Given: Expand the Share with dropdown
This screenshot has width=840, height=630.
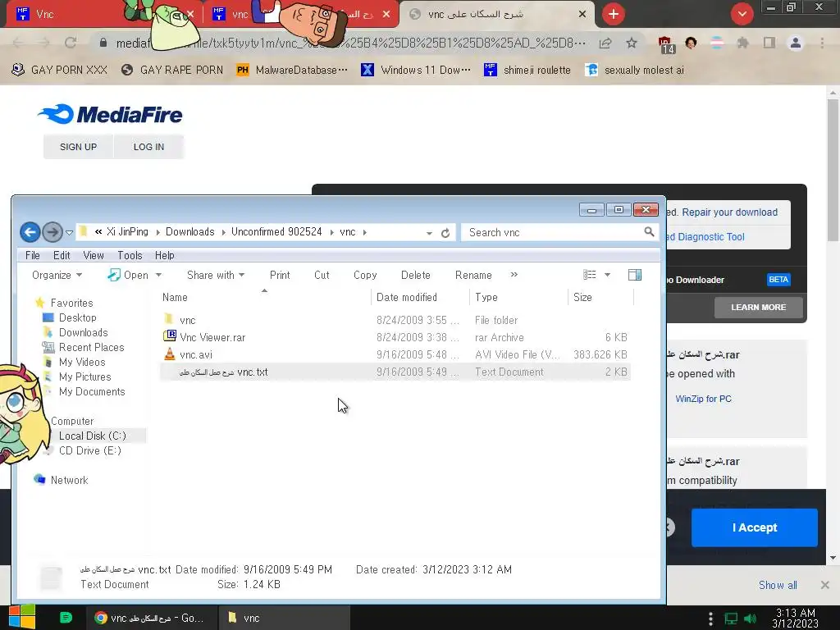Looking at the screenshot, I should (x=216, y=275).
